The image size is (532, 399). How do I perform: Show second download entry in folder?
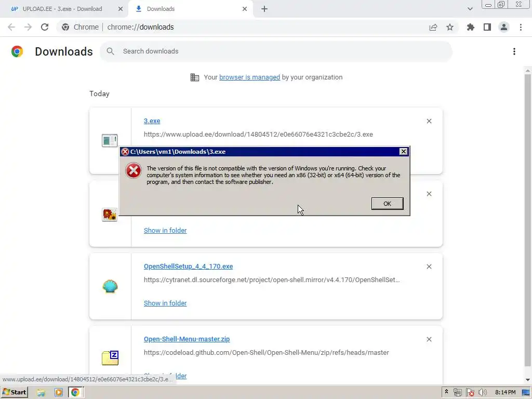click(x=165, y=230)
